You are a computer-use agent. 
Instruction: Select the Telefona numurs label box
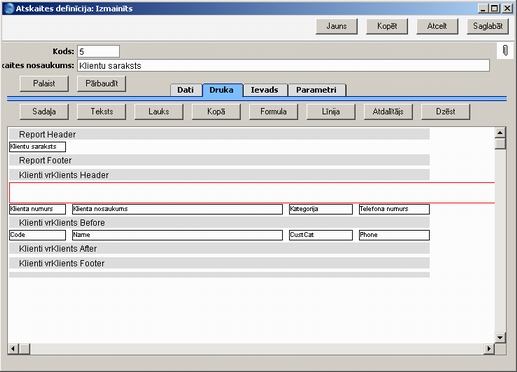coord(394,209)
